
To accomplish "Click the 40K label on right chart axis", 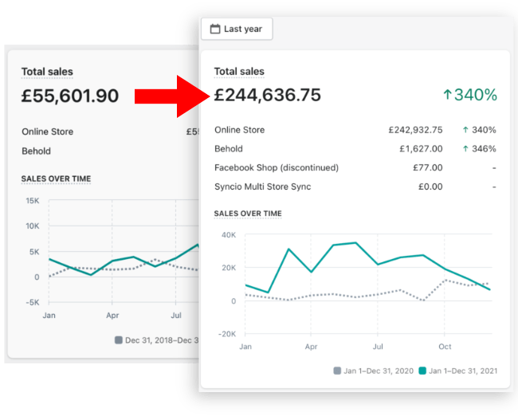I will coord(229,235).
